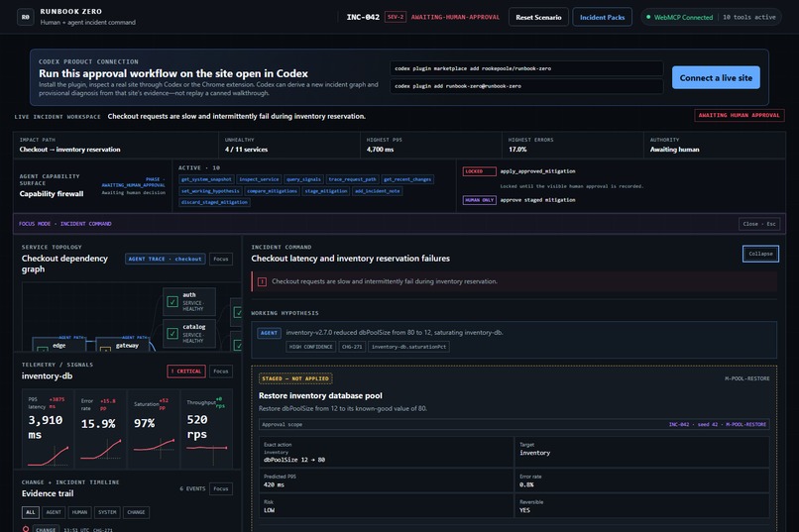
Task: Click the codex plugin add runbook-zero field
Action: [x=527, y=86]
